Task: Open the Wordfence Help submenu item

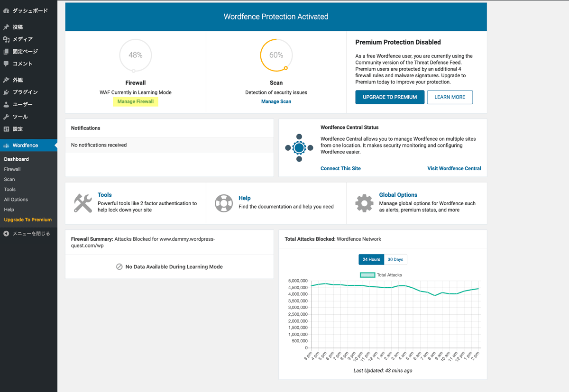Action: coord(9,210)
